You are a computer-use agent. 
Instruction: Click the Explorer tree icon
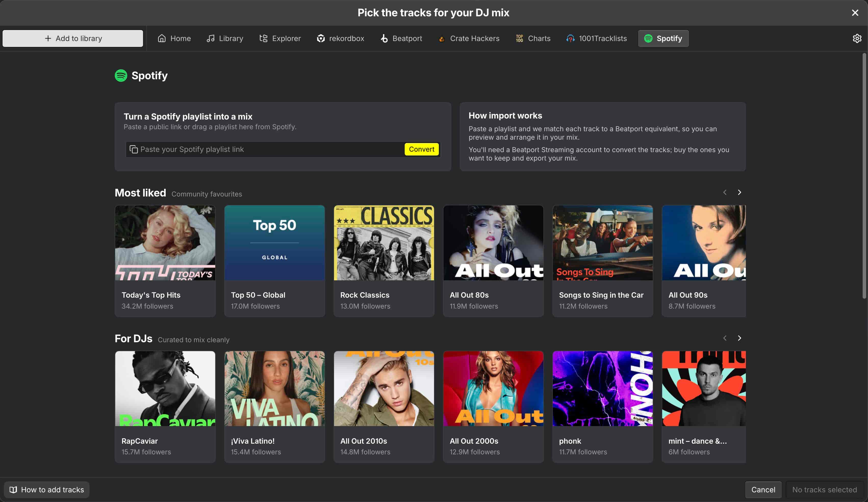(x=263, y=38)
